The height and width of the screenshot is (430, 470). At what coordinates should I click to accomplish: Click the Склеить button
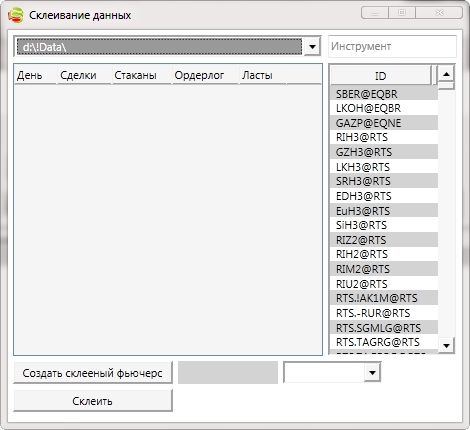click(93, 401)
